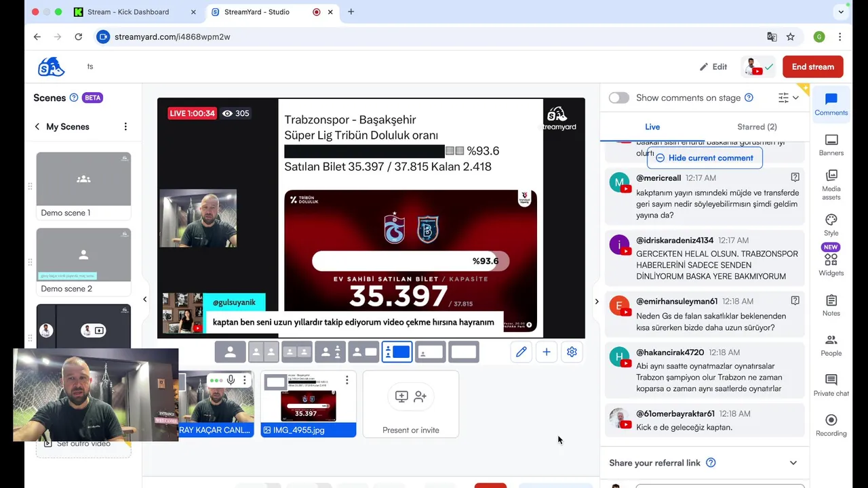Select the one-large-two-small people layout
The image size is (868, 488).
click(330, 352)
